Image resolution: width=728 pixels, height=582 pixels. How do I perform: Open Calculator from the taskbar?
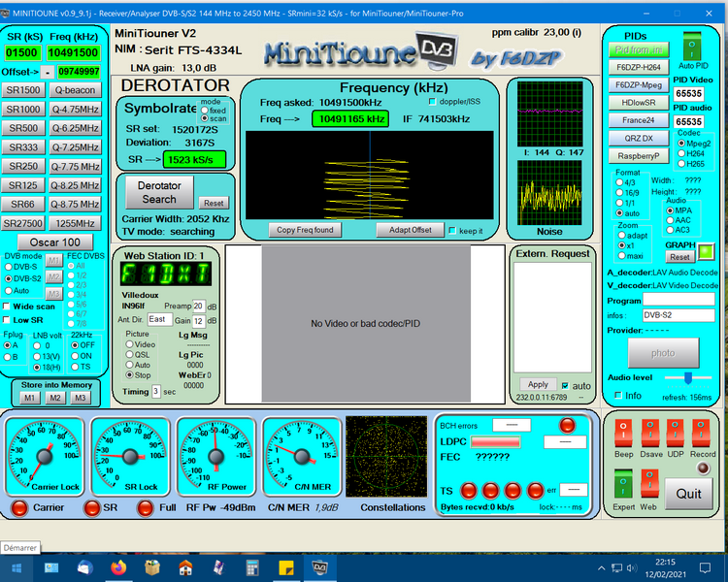[252, 567]
